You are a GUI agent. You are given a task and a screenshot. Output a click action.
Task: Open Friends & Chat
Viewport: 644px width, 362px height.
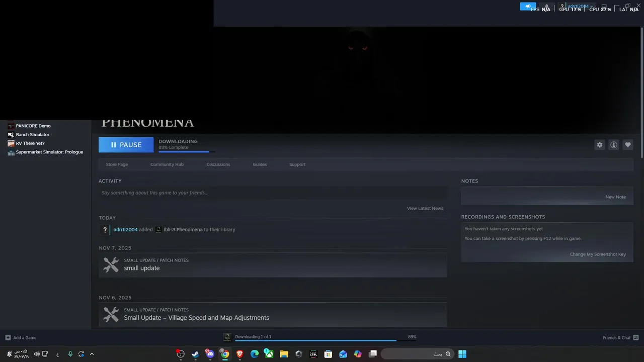coord(621,338)
